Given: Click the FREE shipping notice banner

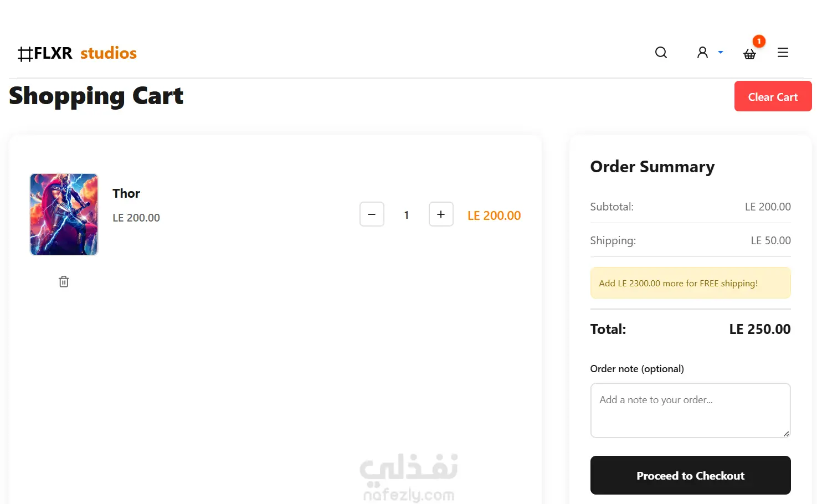Looking at the screenshot, I should (x=690, y=283).
